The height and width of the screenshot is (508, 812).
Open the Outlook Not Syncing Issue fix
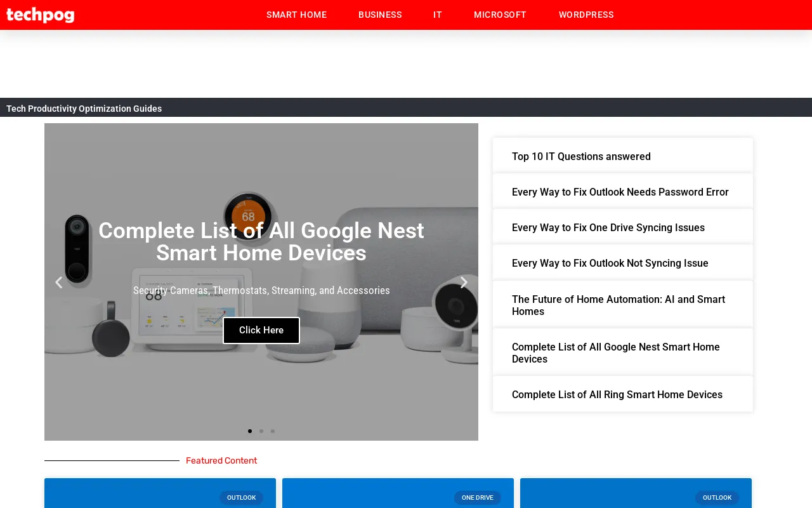coord(610,263)
